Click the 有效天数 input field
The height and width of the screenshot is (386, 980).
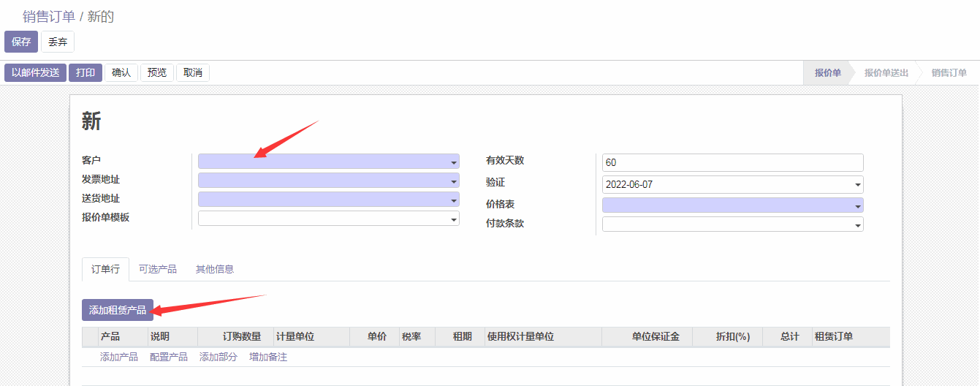(x=732, y=162)
